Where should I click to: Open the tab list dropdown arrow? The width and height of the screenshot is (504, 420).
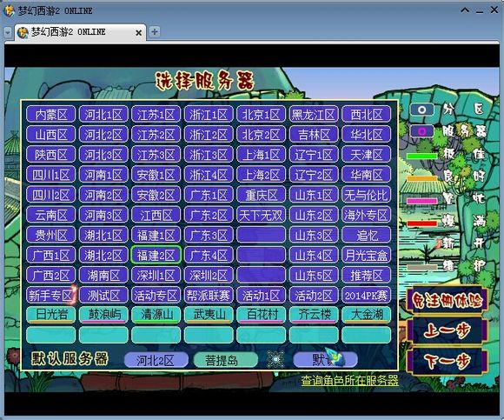[x=8, y=32]
